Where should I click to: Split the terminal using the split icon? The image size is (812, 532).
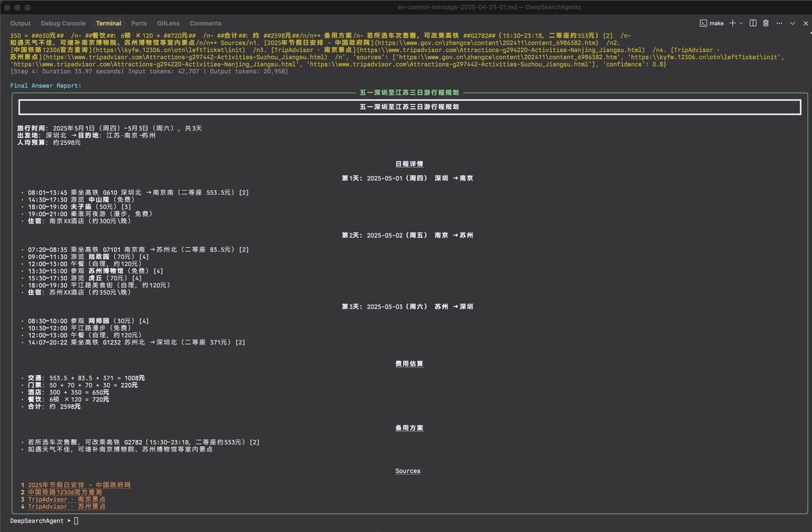point(753,23)
